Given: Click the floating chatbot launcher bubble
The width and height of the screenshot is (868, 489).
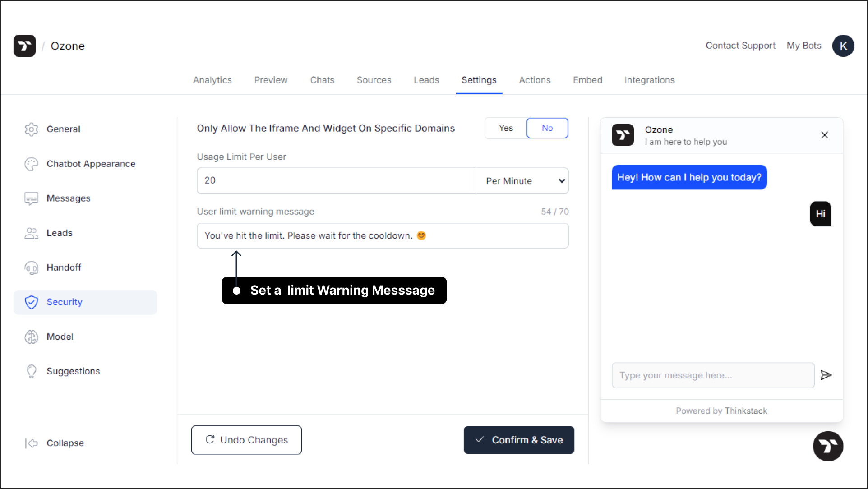Looking at the screenshot, I should pos(828,446).
